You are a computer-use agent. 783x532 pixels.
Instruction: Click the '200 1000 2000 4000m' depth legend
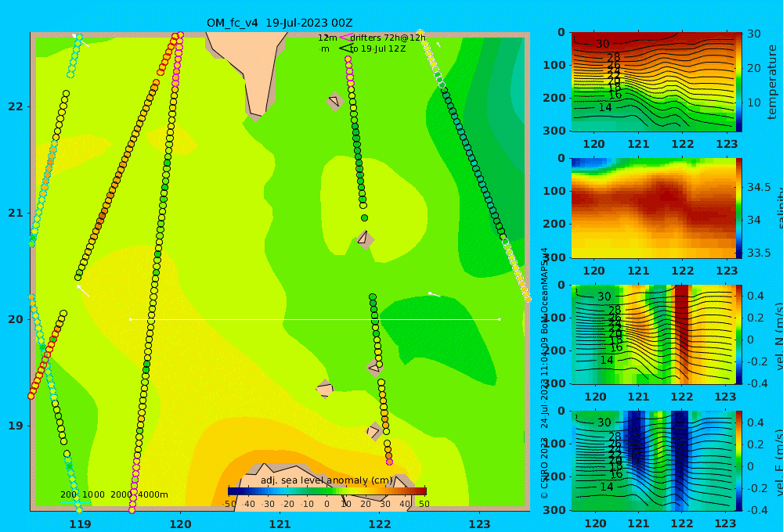coord(114,494)
